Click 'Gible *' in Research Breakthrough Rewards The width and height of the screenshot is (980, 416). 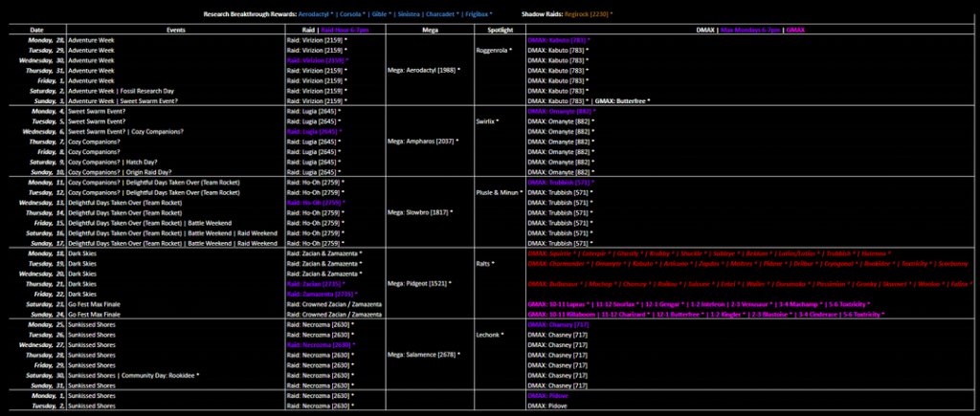coord(383,13)
